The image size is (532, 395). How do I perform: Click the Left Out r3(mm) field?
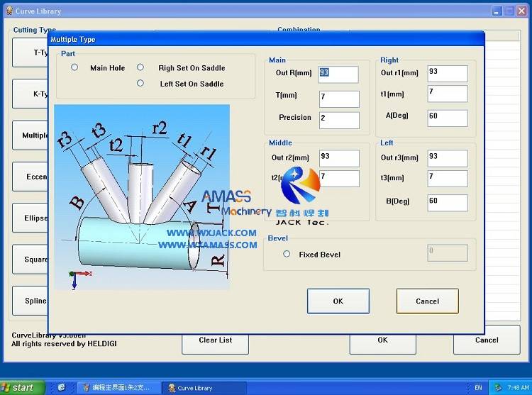[448, 158]
